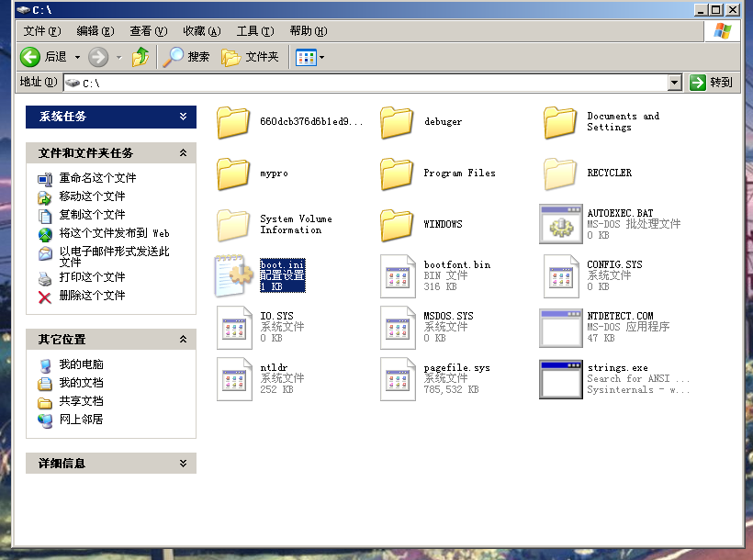
Task: Open 网上邻居 in Other Places
Action: (x=81, y=420)
